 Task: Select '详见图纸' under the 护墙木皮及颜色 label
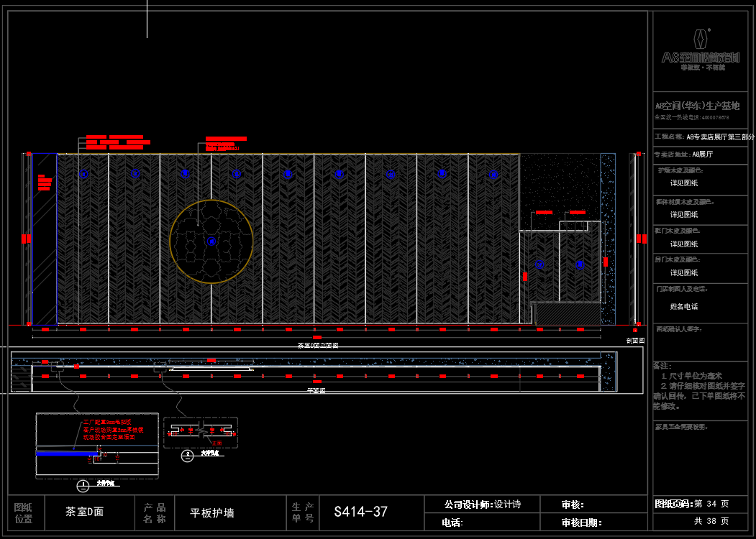click(x=683, y=183)
